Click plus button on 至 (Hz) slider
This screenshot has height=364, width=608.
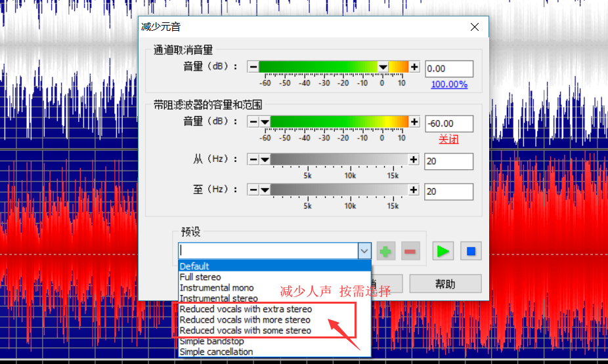coord(414,190)
